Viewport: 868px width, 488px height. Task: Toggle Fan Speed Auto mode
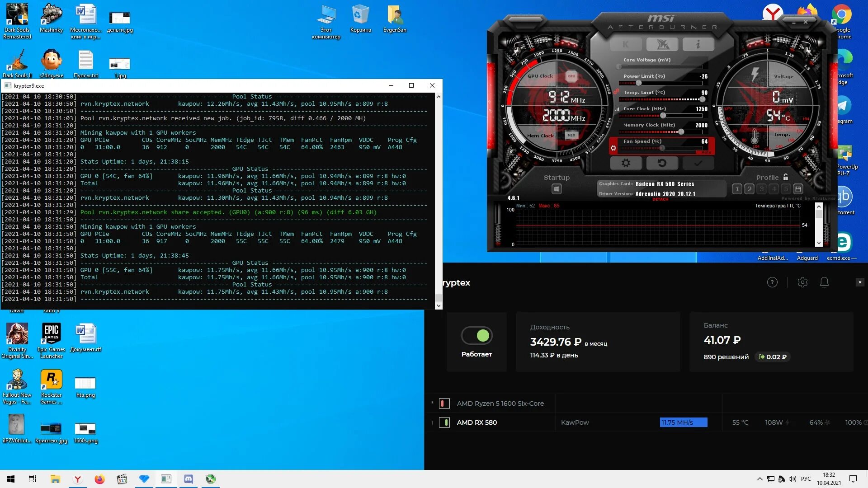point(706,152)
